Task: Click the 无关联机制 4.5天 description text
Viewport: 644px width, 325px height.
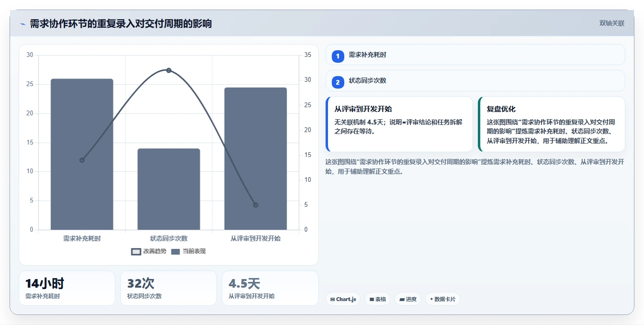Action: [398, 127]
